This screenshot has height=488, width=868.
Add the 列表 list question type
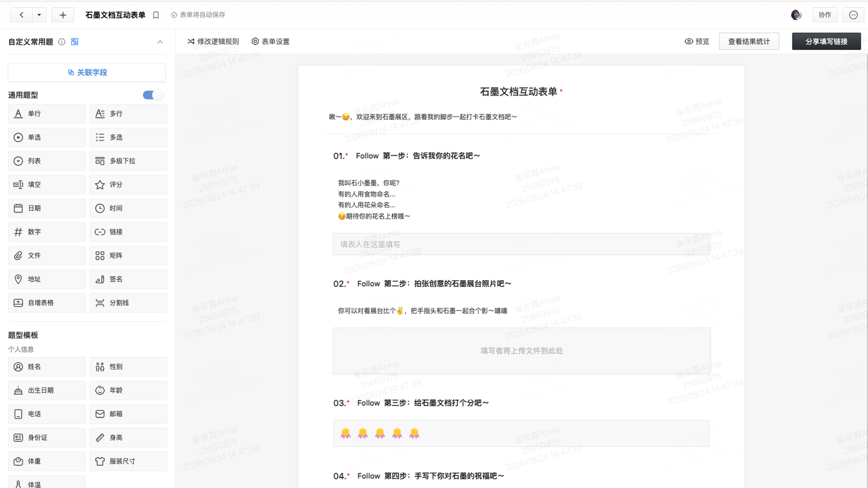(46, 161)
